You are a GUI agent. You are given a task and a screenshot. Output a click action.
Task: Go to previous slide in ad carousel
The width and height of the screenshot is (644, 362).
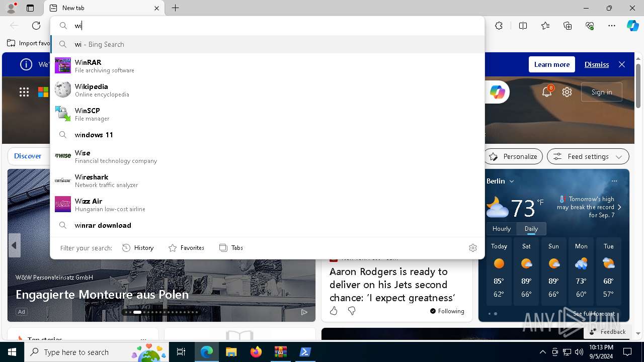pos(14,245)
